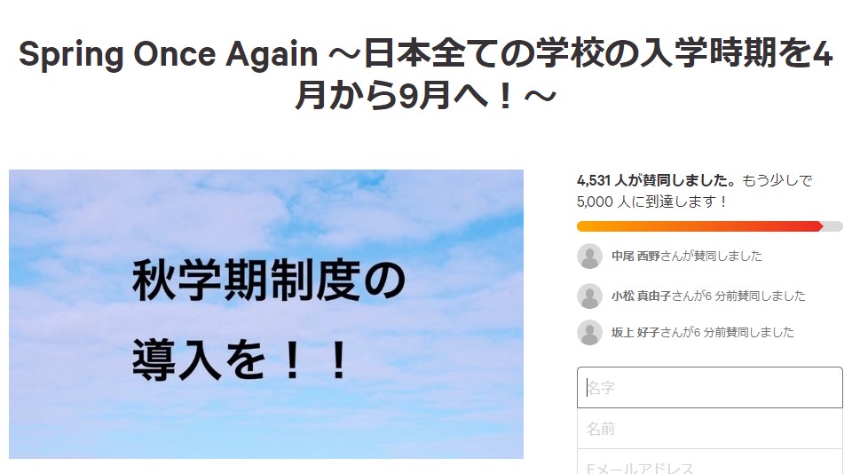The width and height of the screenshot is (868, 474).
Task: Click the petition title heading Spring Once Again
Action: 425,75
